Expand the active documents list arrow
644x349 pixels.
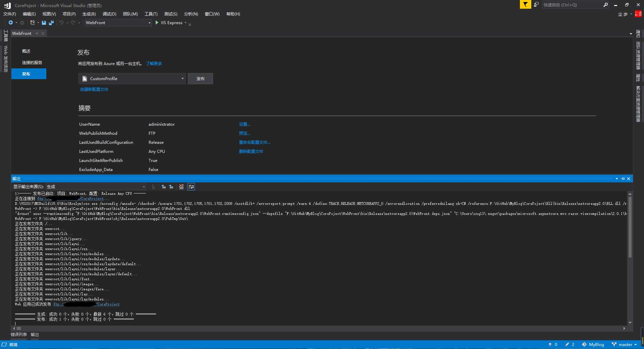pos(631,34)
